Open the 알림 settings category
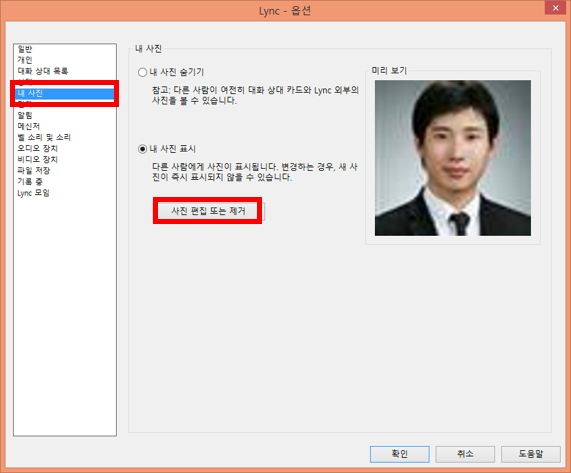 tap(25, 115)
